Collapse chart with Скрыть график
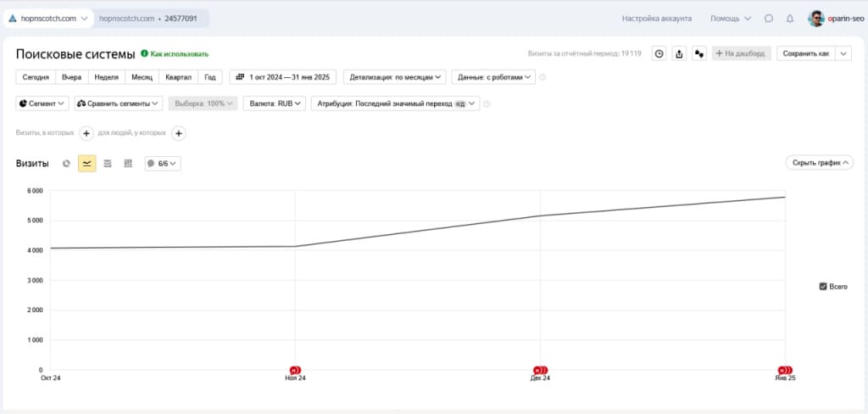The image size is (868, 414). 820,163
